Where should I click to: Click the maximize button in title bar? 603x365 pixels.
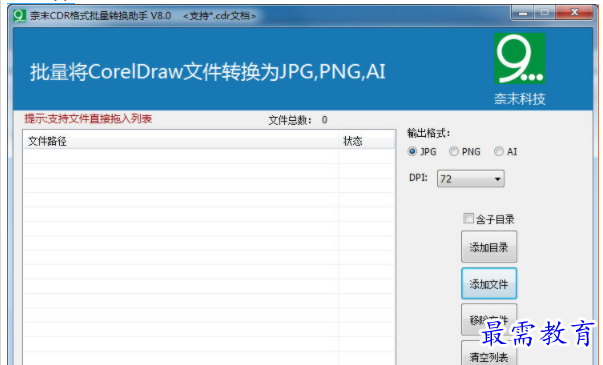click(x=544, y=13)
